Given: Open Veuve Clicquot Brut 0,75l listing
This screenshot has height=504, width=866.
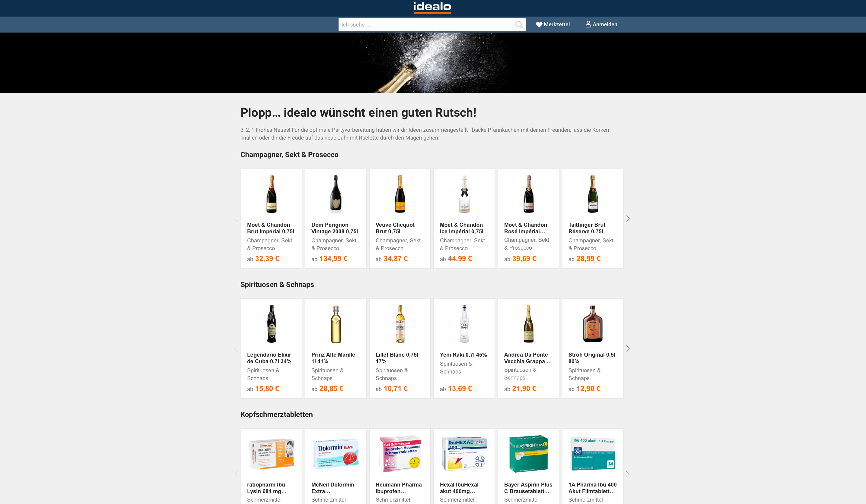Looking at the screenshot, I should (400, 219).
